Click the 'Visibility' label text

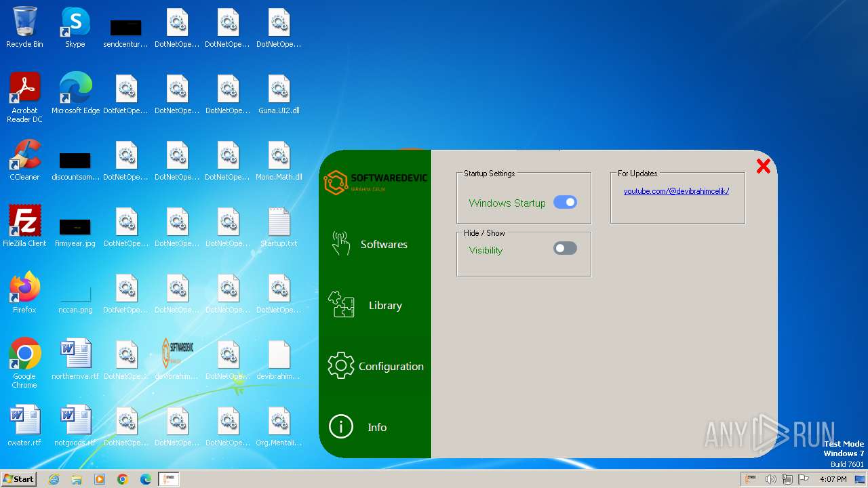(x=486, y=250)
